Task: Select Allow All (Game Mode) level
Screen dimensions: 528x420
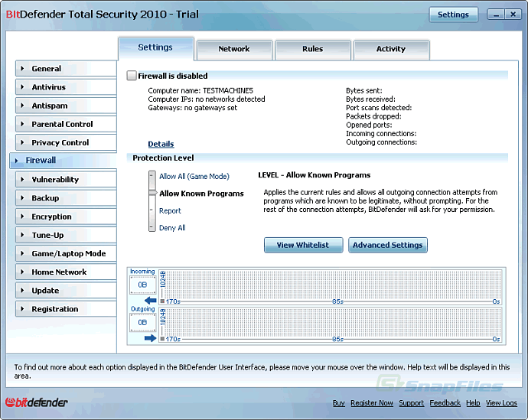Action: pos(194,177)
